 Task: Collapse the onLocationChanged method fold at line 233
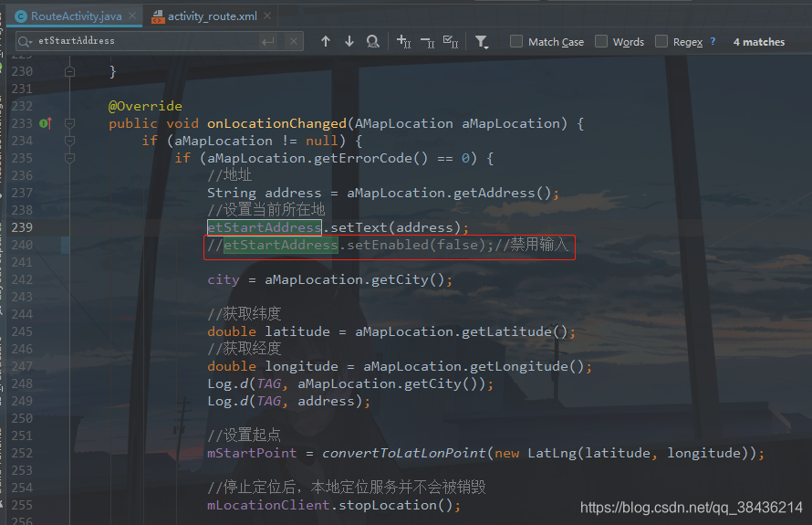[70, 123]
